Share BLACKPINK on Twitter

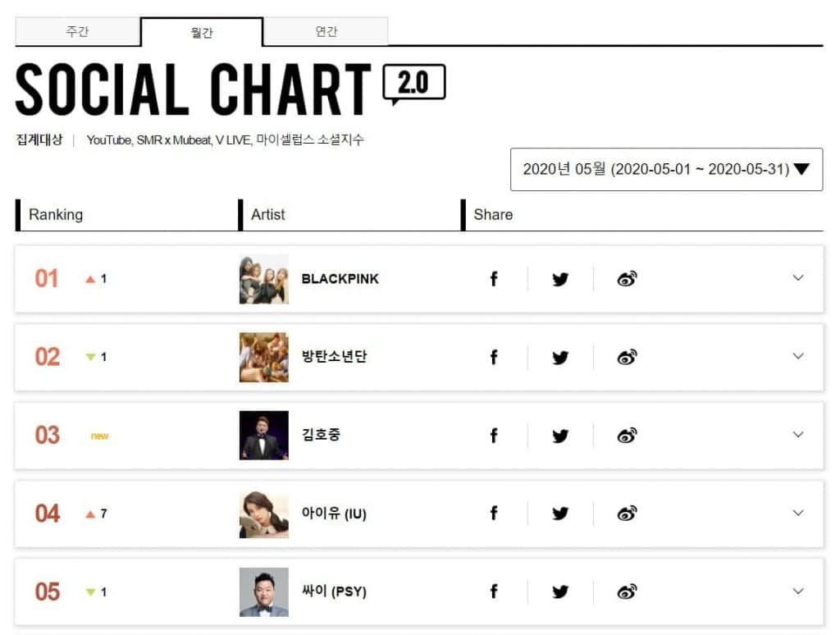[x=560, y=279]
